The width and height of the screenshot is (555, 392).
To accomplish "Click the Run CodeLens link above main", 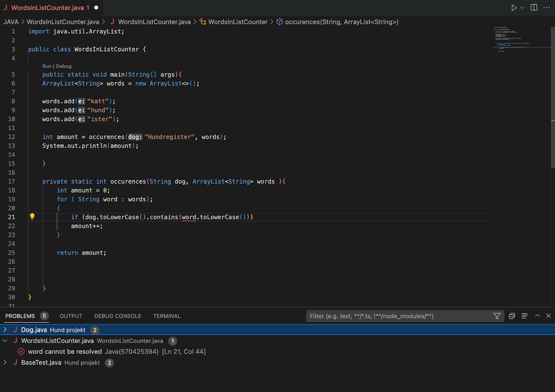I will pyautogui.click(x=46, y=66).
